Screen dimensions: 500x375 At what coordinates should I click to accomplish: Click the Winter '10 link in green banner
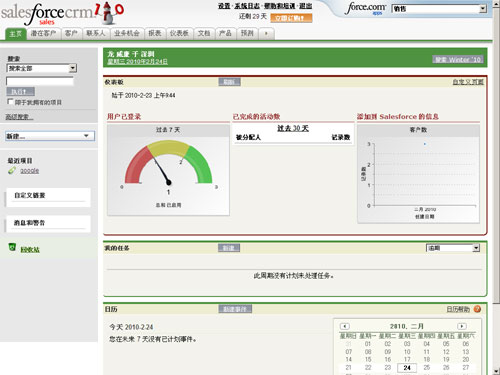coord(458,59)
